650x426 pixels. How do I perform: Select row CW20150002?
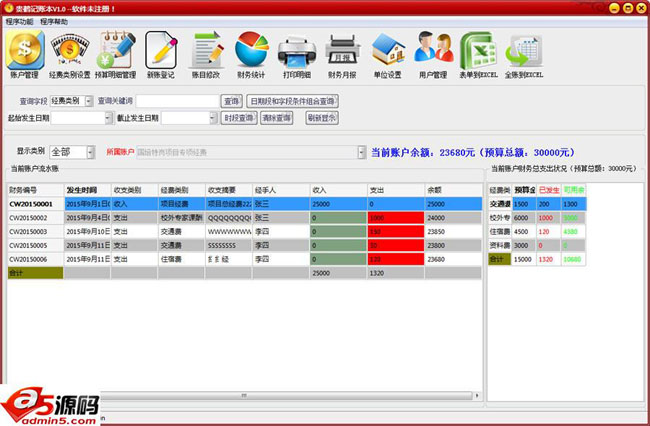point(245,218)
